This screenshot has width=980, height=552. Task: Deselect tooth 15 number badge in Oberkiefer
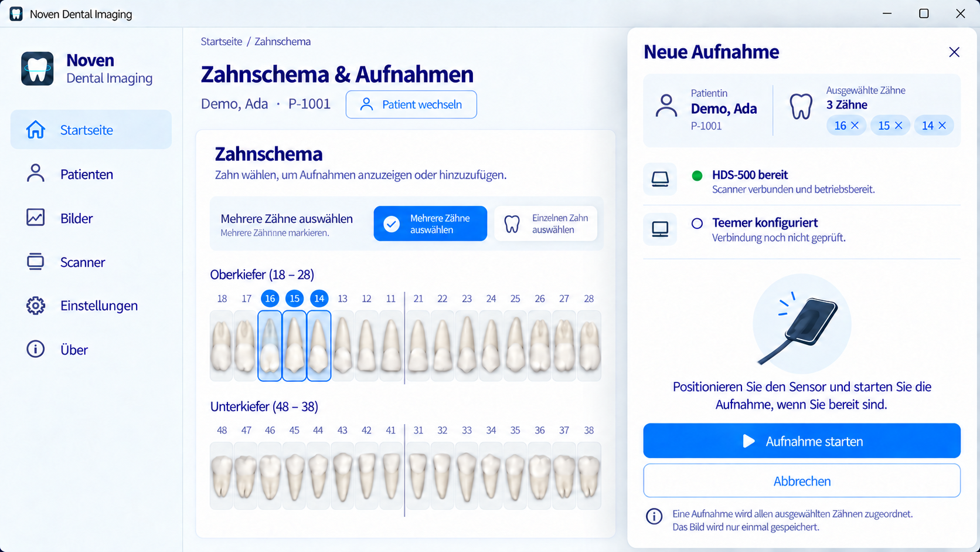pyautogui.click(x=294, y=299)
